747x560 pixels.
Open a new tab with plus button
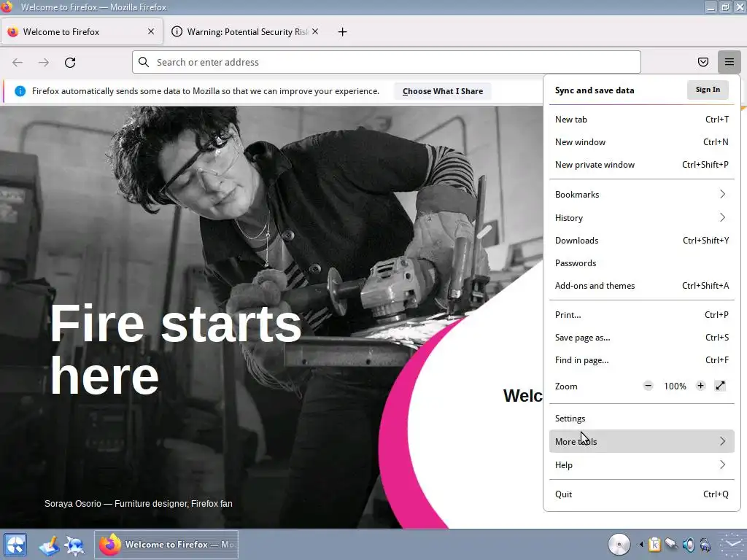tap(343, 32)
